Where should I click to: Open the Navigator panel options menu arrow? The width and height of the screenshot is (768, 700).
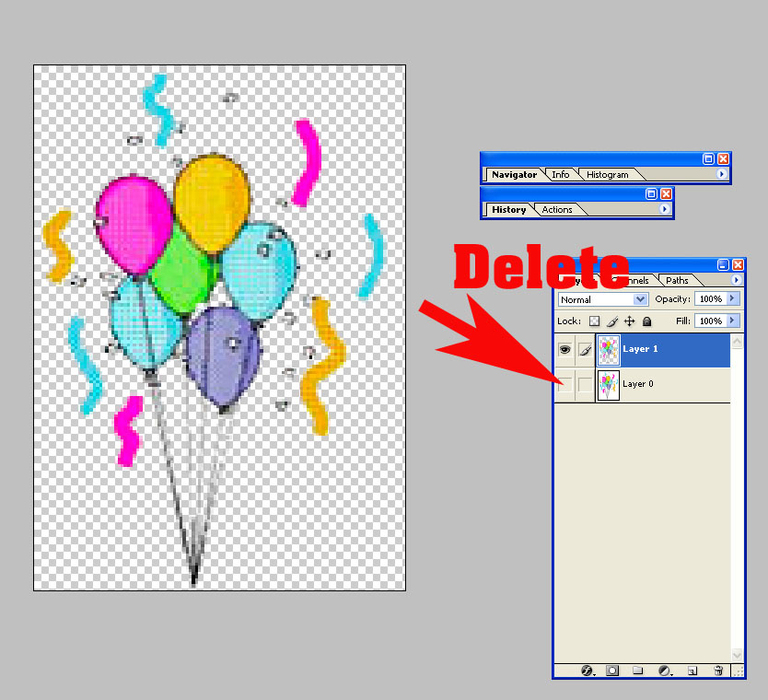coord(721,174)
